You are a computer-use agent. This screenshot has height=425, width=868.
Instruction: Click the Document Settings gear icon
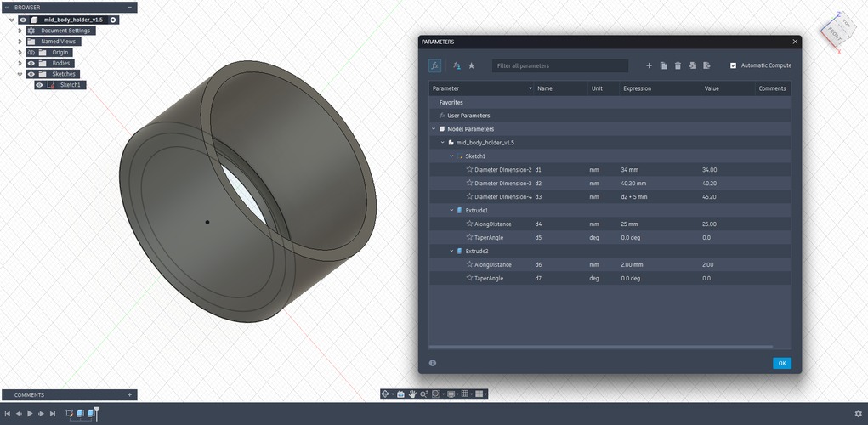(31, 31)
